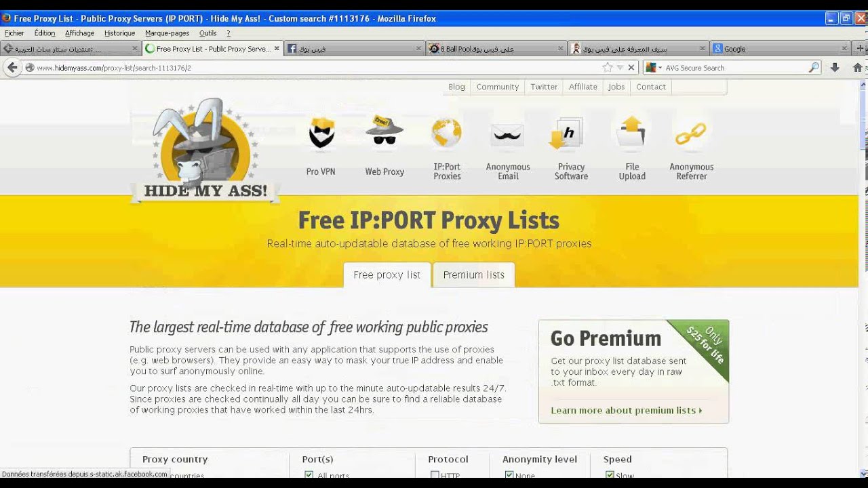Click the Free IP:PORT Proxy Lists title
The height and width of the screenshot is (488, 868).
coord(429,220)
